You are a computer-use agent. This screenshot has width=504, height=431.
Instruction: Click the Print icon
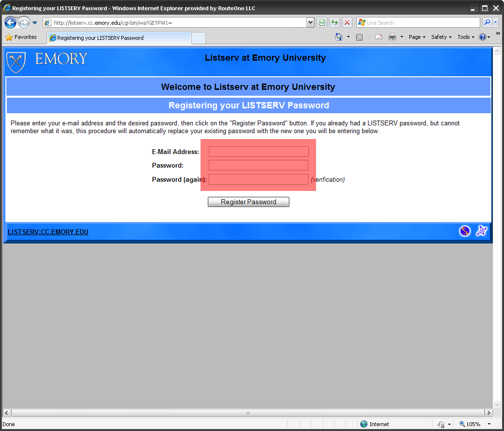click(392, 37)
